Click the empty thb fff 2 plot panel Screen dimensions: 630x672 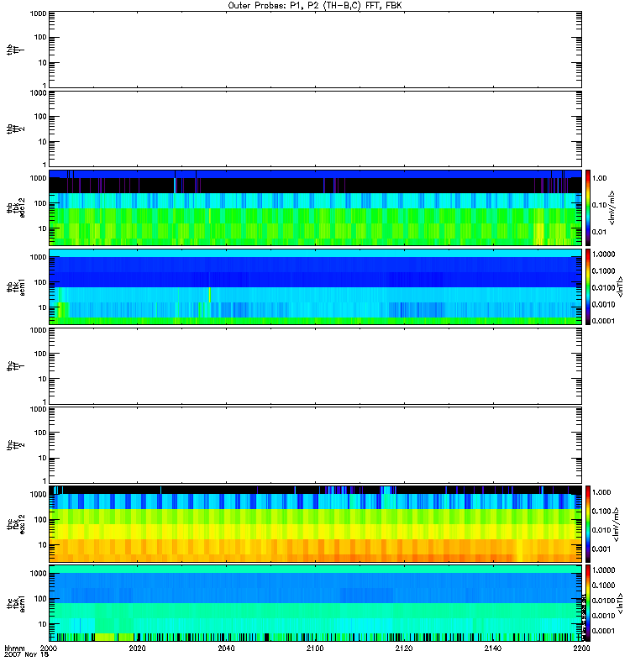coord(315,129)
